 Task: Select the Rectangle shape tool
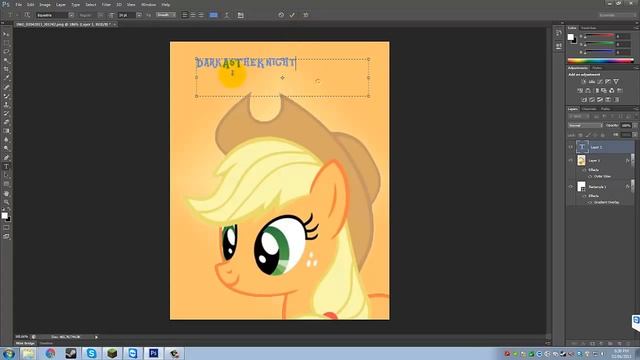[x=6, y=184]
